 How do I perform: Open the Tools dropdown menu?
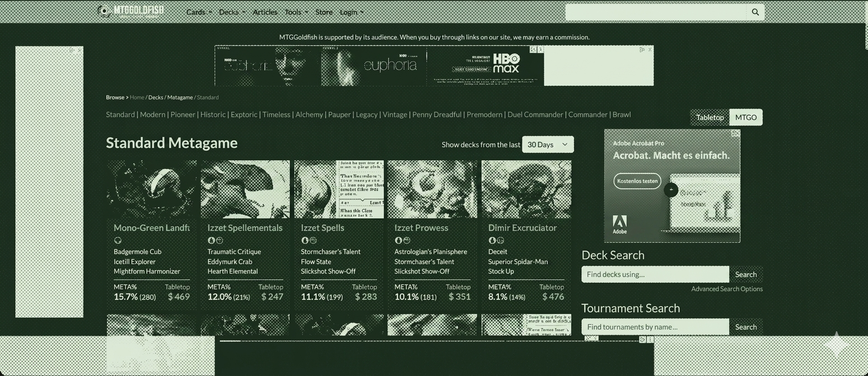(x=296, y=12)
